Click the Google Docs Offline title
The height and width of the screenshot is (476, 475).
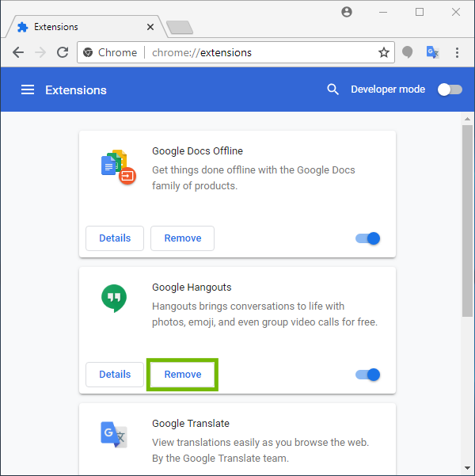tap(197, 150)
